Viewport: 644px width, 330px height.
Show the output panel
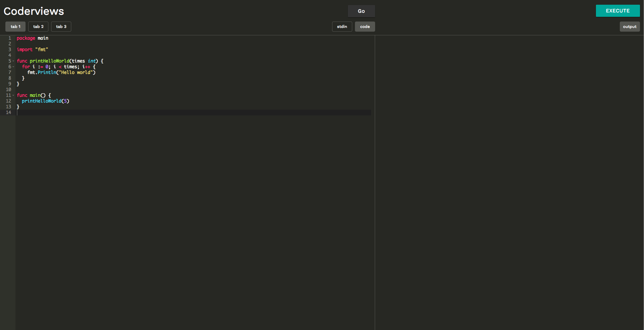[x=630, y=26]
